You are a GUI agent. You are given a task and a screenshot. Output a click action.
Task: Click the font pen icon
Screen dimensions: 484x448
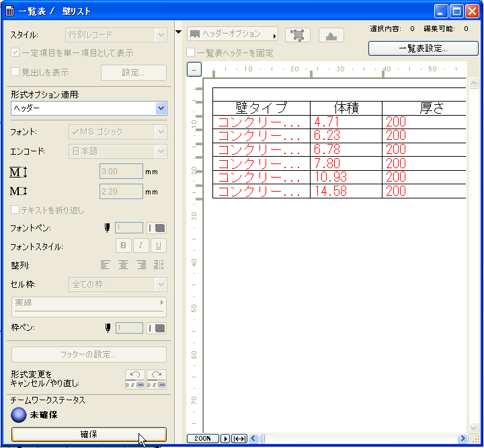pos(107,228)
